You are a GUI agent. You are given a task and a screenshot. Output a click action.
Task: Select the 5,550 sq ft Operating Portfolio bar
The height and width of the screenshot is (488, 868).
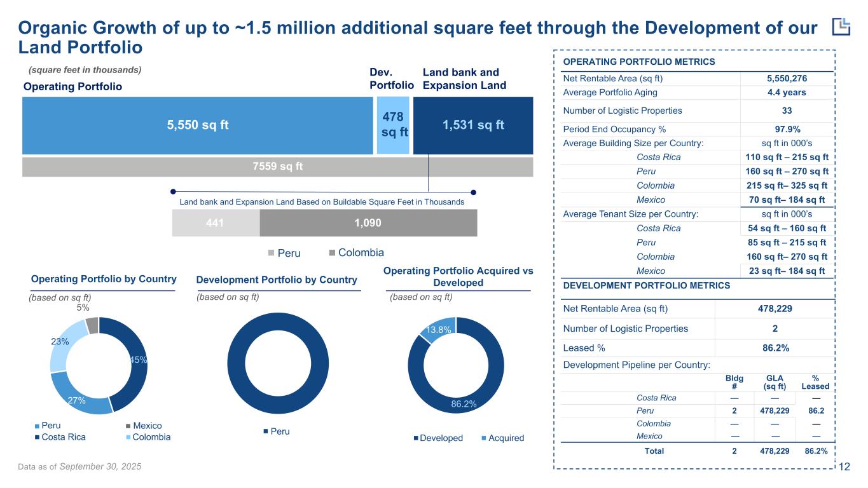point(197,125)
